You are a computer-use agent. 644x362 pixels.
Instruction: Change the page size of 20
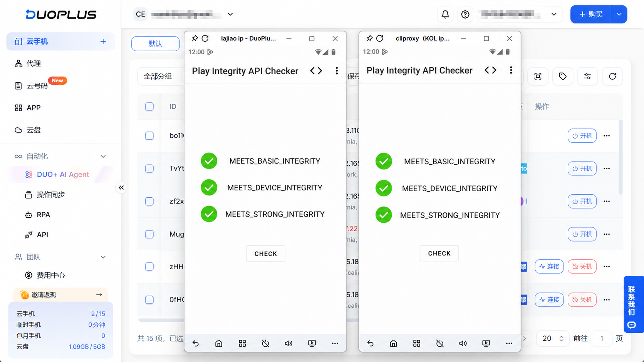[x=553, y=339]
